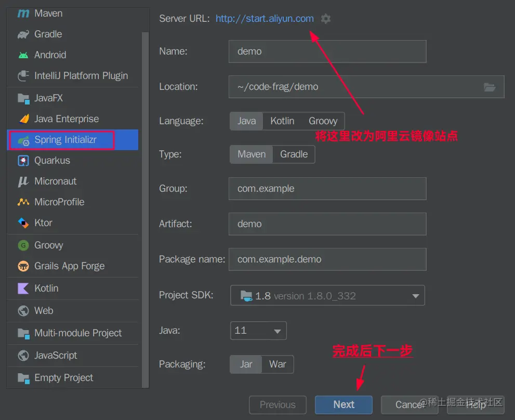Click the Help button
Image resolution: width=515 pixels, height=420 pixels.
[476, 404]
